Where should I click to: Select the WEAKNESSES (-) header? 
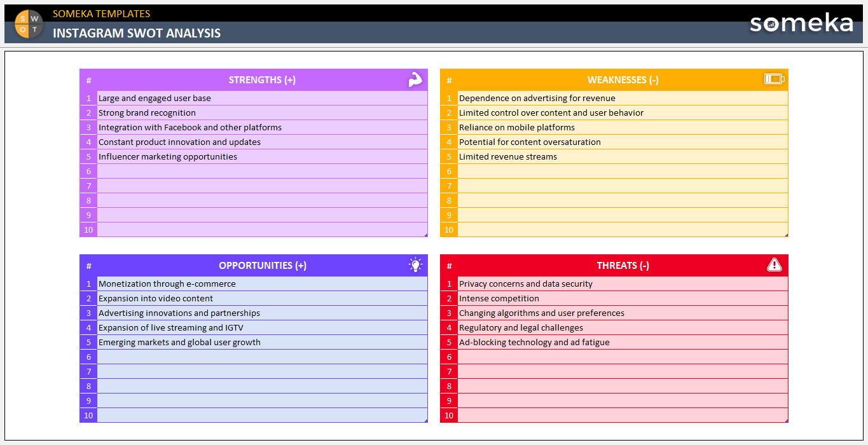[x=623, y=80]
